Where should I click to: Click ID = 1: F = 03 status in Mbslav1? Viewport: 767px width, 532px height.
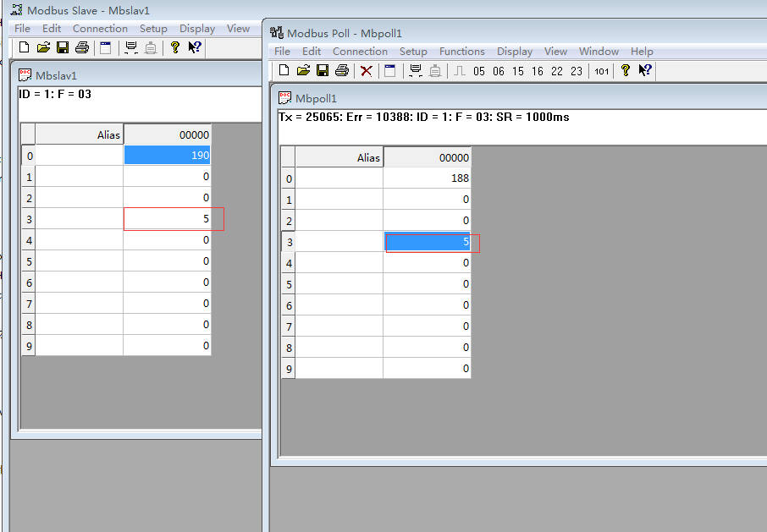tap(55, 94)
